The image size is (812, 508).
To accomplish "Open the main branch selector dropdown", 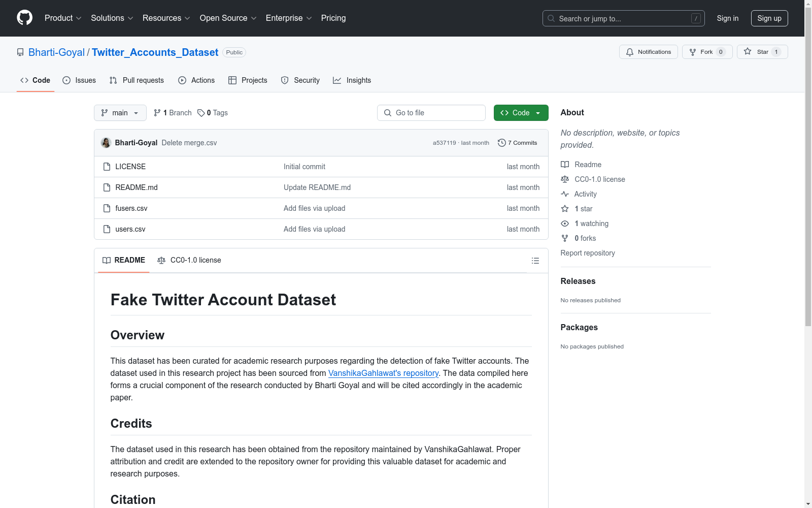I will point(120,113).
